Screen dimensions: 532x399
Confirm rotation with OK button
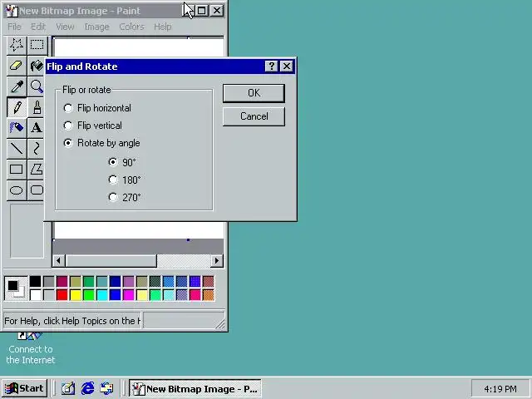[x=254, y=93]
